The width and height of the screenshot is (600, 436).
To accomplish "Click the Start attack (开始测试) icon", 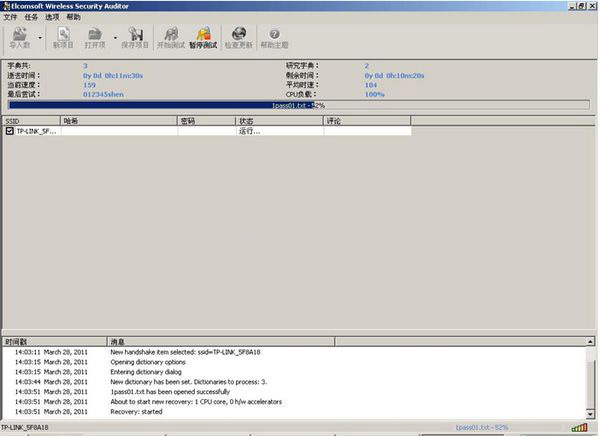I will [x=170, y=38].
